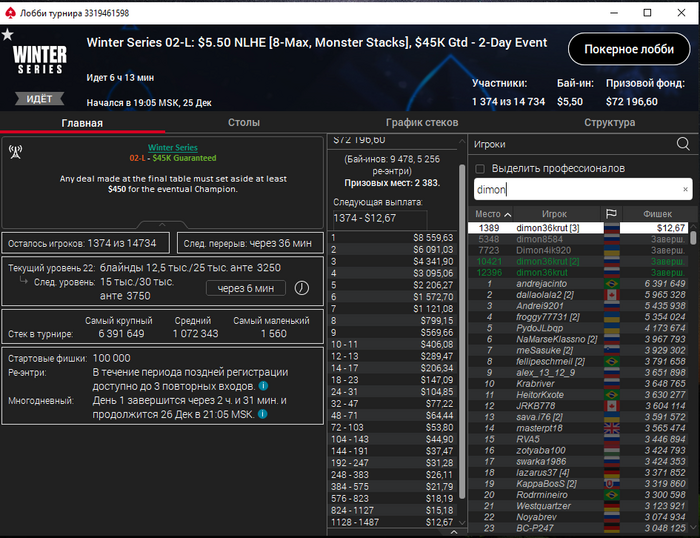Click the players list scrollbar thumb
700x538 pixels.
[x=693, y=237]
